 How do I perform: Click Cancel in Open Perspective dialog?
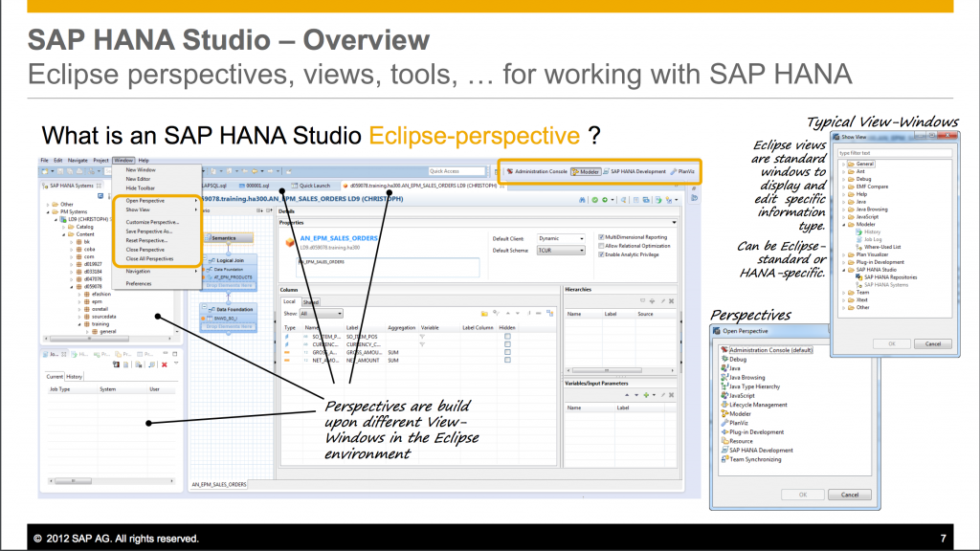[850, 495]
